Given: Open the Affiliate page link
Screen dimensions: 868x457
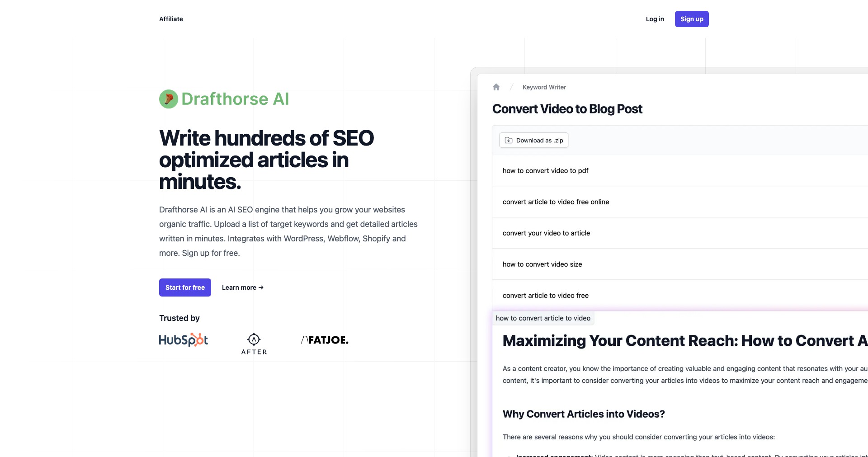Looking at the screenshot, I should tap(171, 19).
